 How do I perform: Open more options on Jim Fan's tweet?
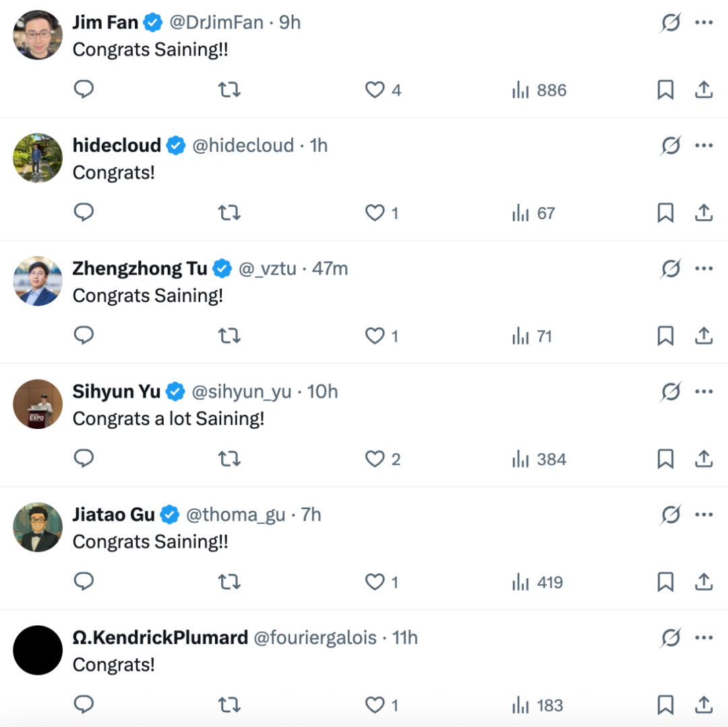(704, 23)
